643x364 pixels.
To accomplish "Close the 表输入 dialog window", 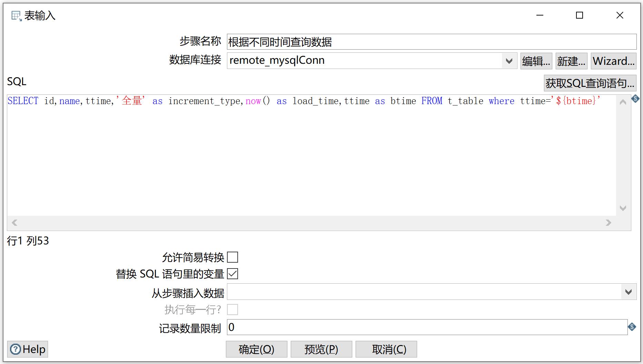I will click(x=620, y=15).
